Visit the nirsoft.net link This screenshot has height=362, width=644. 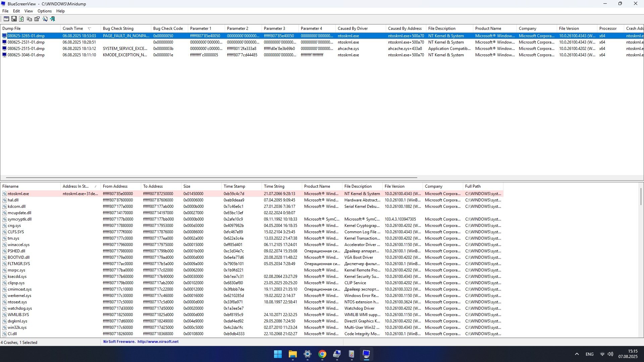pos(158,342)
